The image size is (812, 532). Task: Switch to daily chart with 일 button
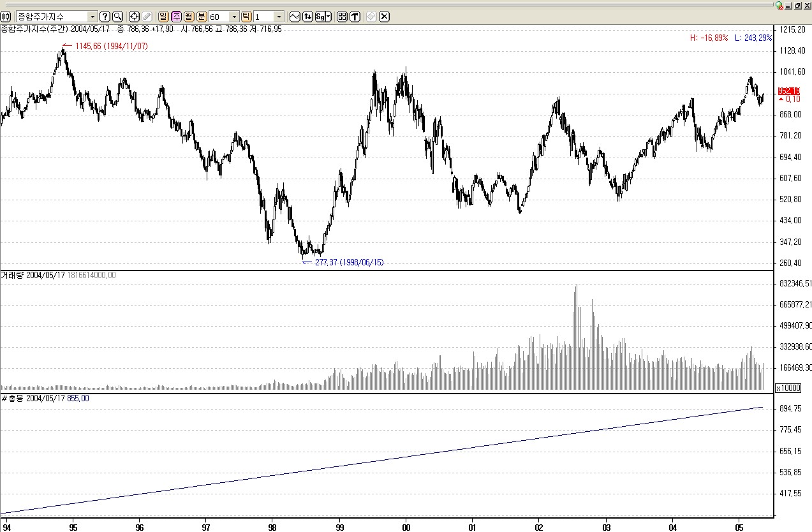(x=163, y=17)
